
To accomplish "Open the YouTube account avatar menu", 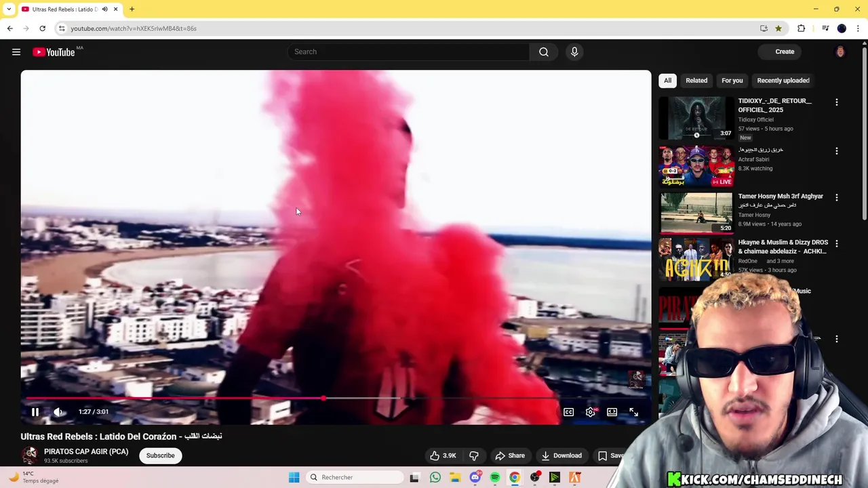I will (x=840, y=52).
